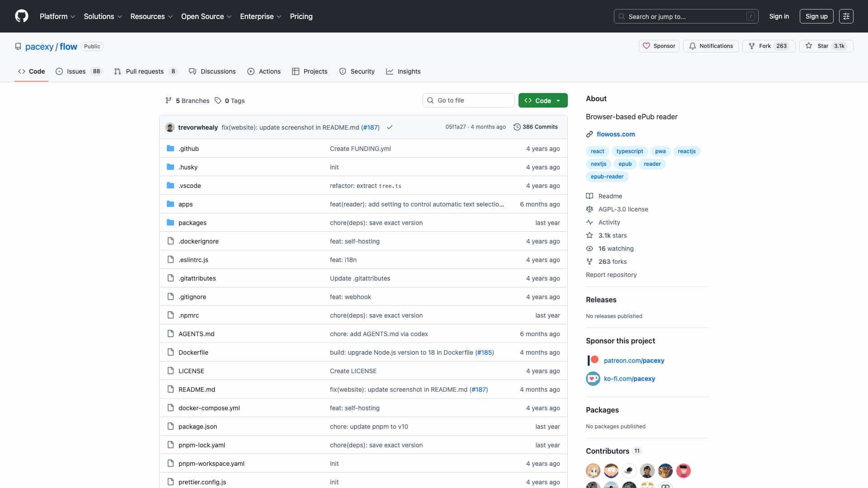Open the README.md file

click(x=197, y=389)
